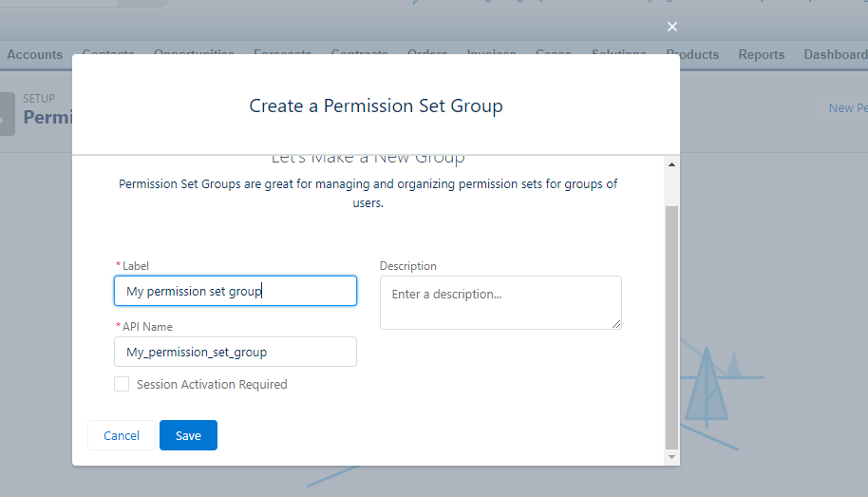Click the dialog's vertical scrollbar thumb
The image size is (868, 497).
coord(672,323)
